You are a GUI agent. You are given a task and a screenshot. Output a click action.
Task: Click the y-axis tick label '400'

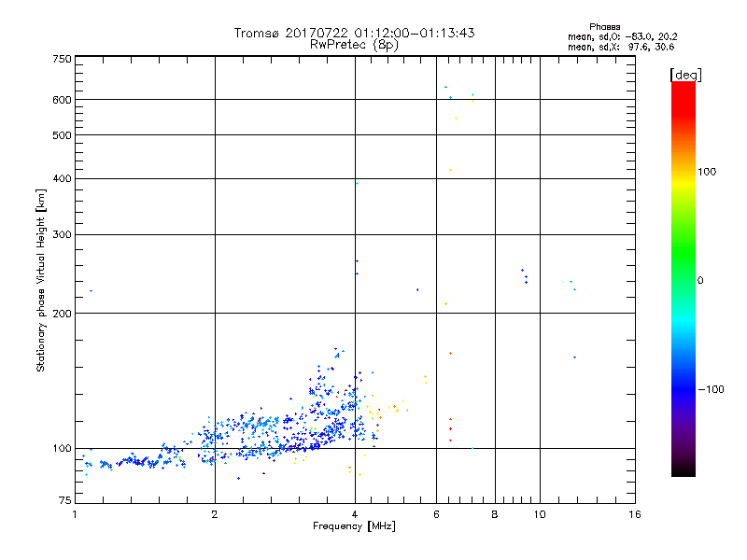pos(62,178)
